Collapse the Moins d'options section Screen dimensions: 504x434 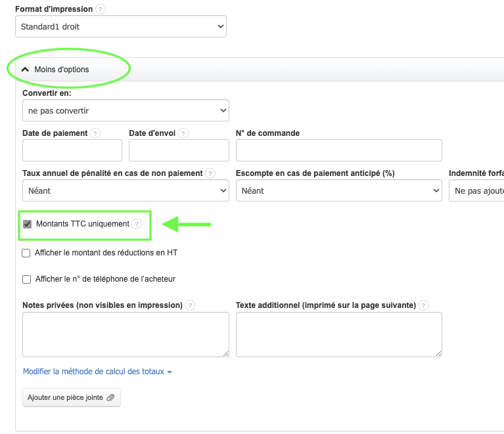click(55, 69)
